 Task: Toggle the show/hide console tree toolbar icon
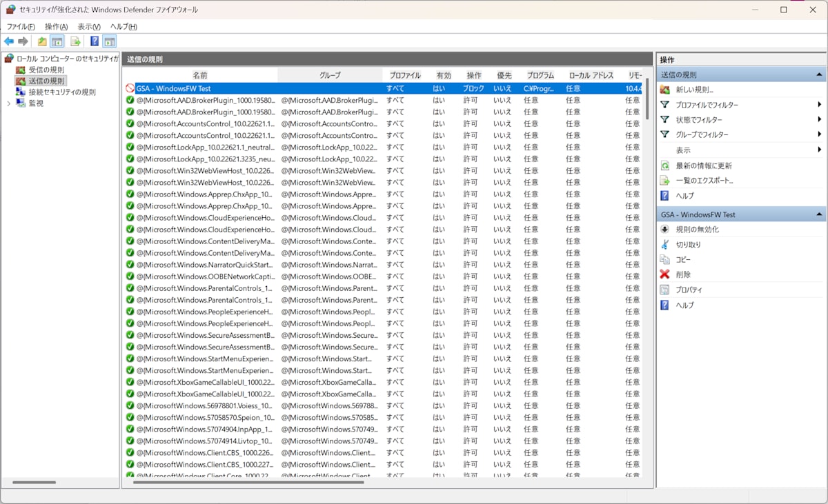pos(57,41)
